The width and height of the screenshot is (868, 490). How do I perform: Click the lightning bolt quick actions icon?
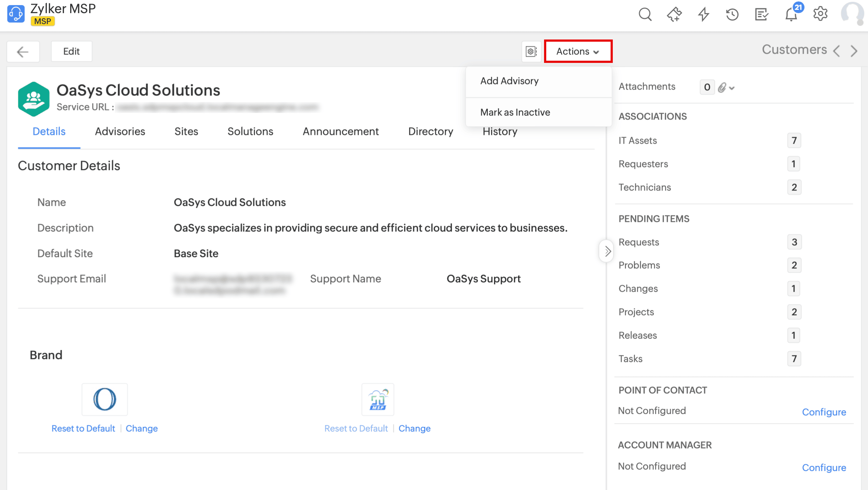point(703,15)
